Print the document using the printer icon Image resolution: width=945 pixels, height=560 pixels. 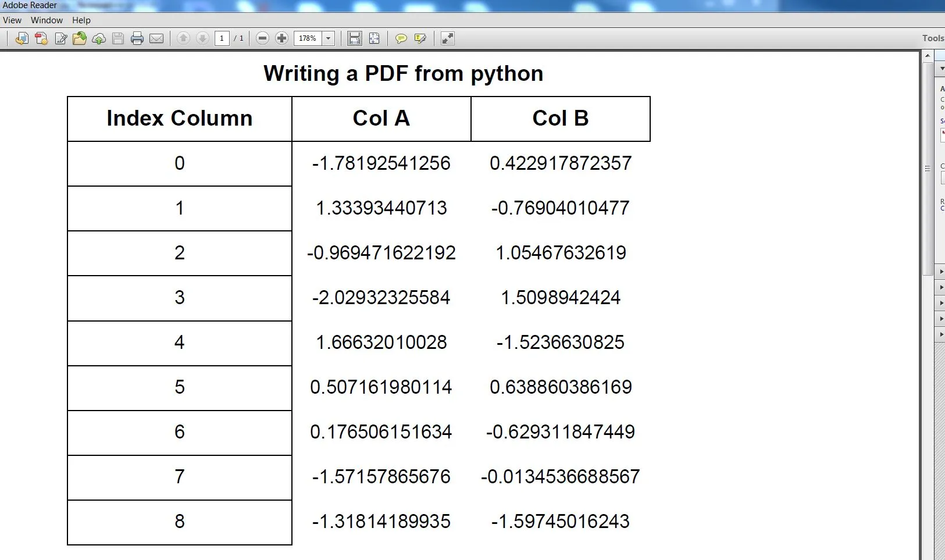137,38
